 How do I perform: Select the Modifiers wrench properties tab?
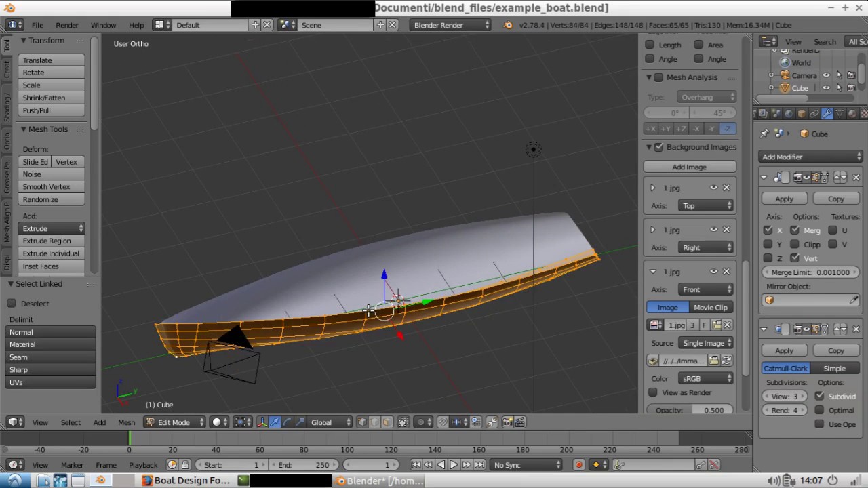coord(827,113)
